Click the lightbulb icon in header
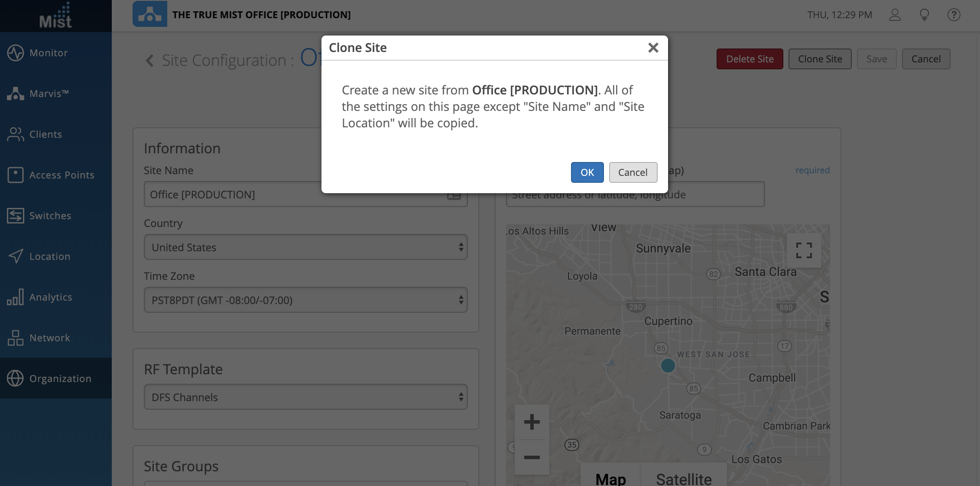The height and width of the screenshot is (486, 980). (924, 15)
